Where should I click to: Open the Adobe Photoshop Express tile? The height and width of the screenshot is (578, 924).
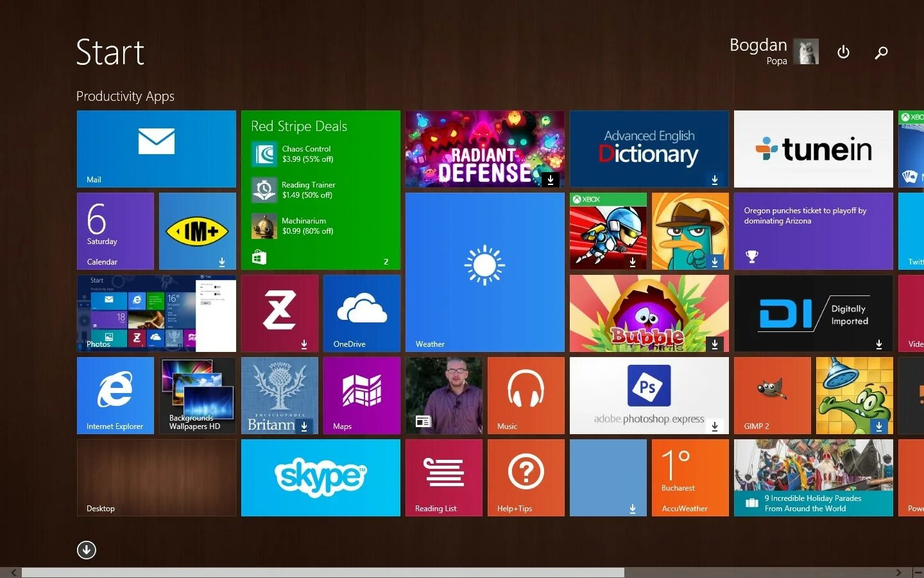[649, 396]
